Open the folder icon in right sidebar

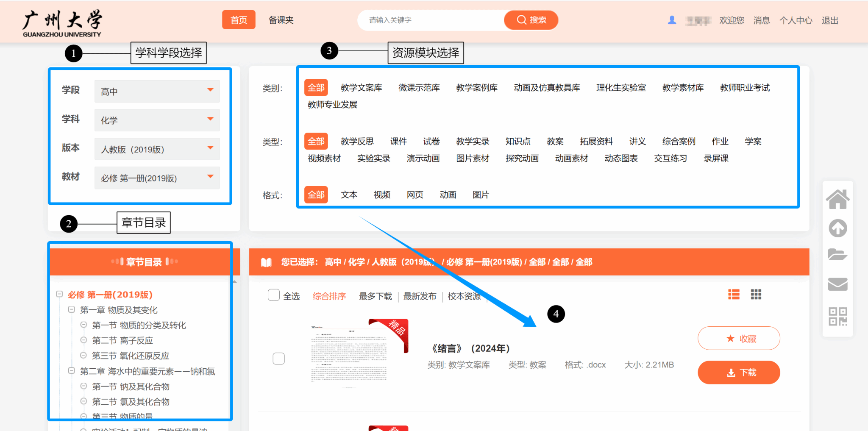(x=837, y=255)
